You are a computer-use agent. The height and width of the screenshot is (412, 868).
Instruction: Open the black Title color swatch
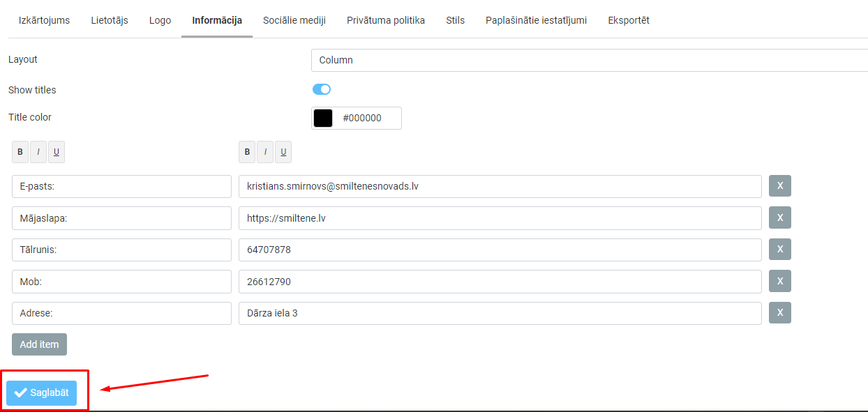pyautogui.click(x=323, y=118)
